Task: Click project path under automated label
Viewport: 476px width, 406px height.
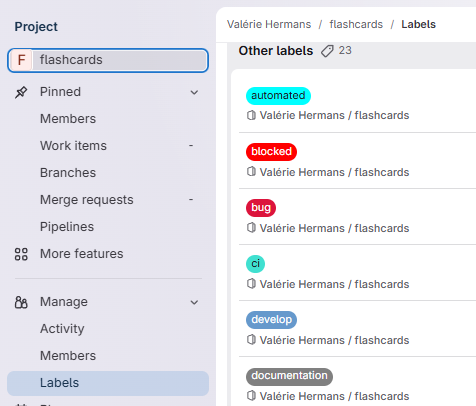Action: point(334,115)
